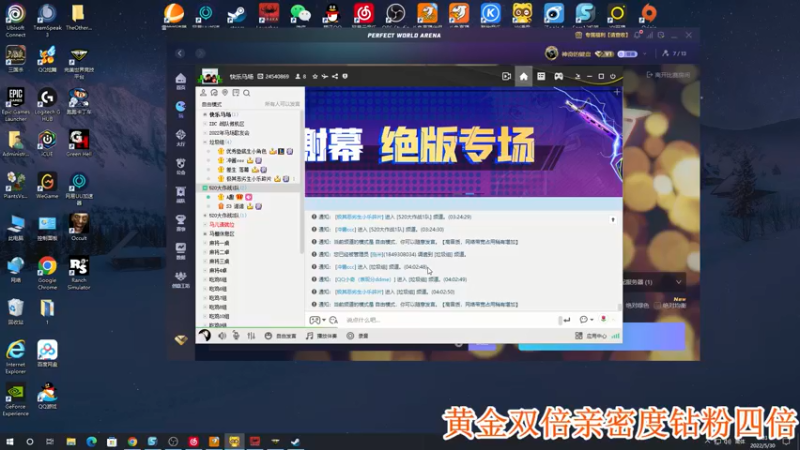Open the 应用中心 app center
Screen dimensions: 800x450
tap(591, 336)
